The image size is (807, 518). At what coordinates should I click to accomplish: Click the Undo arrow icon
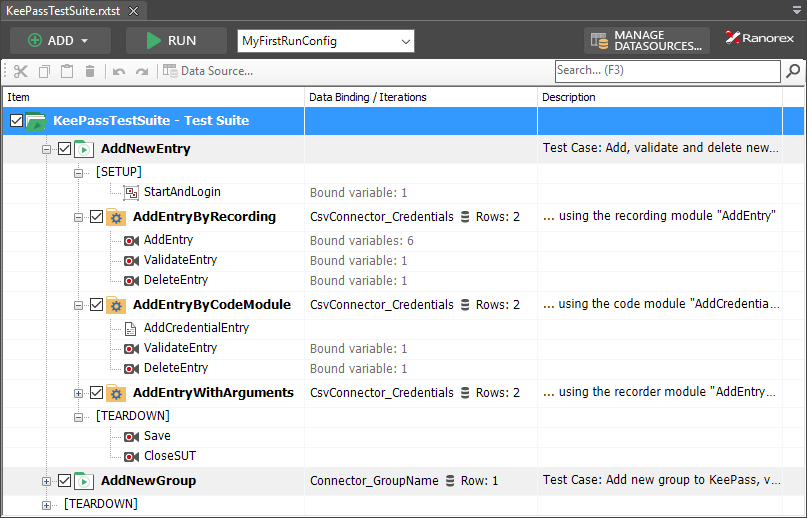[x=119, y=72]
